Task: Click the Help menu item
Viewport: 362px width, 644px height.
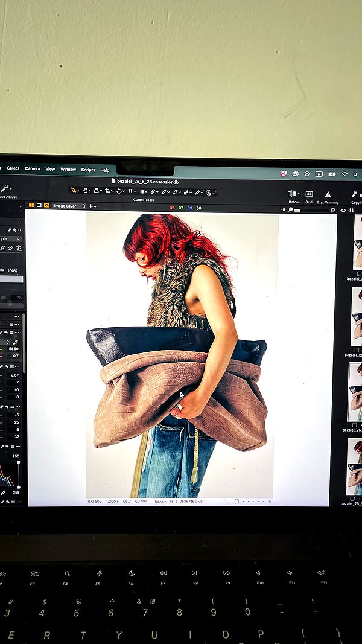Action: (x=105, y=170)
